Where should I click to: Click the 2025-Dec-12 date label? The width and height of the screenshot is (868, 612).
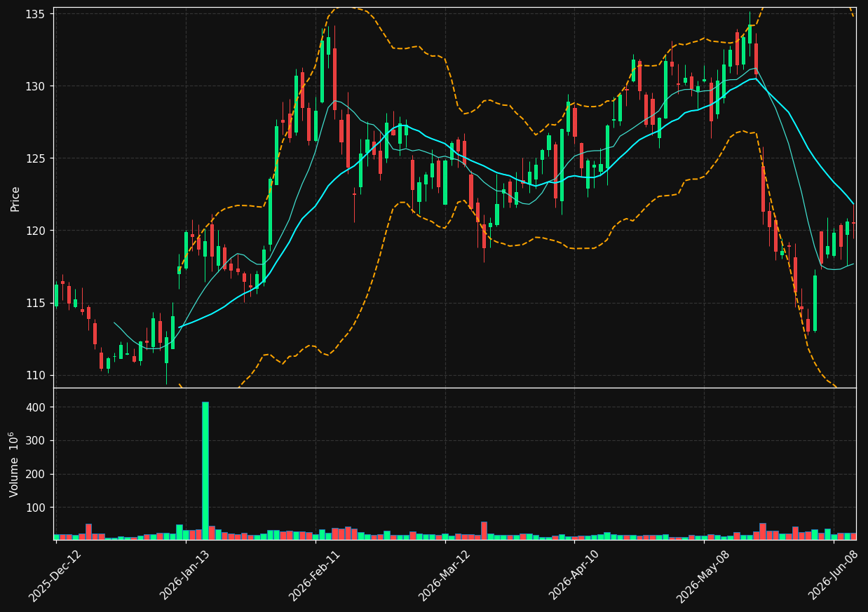(x=55, y=575)
